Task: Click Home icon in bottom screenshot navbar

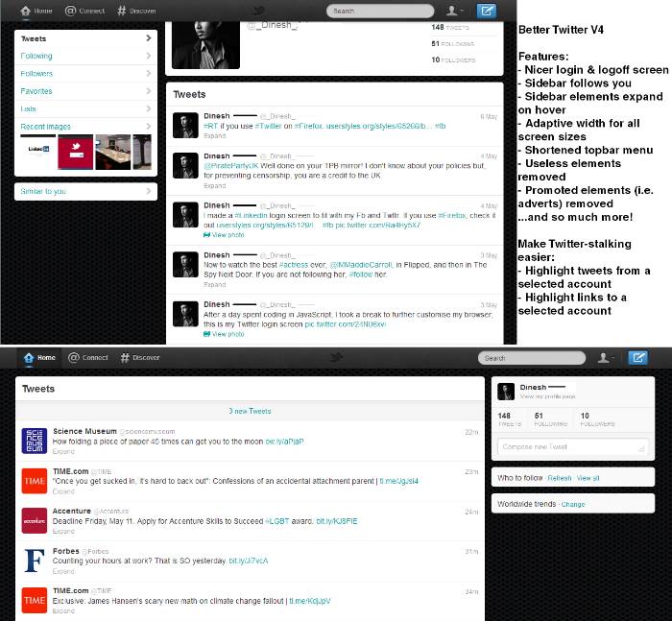Action: coord(29,357)
